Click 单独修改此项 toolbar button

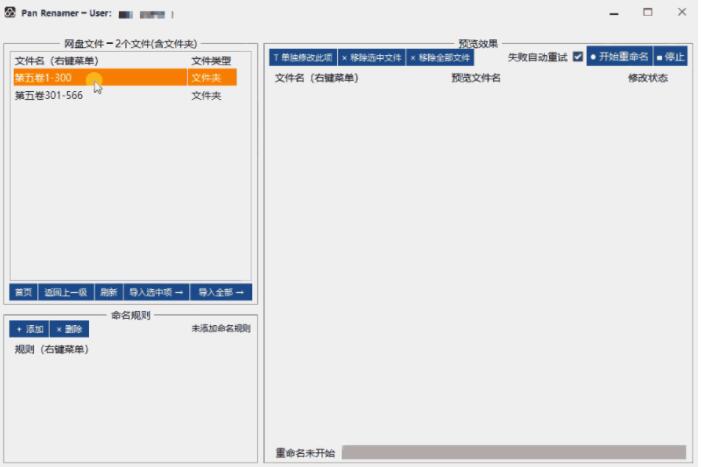tap(303, 58)
